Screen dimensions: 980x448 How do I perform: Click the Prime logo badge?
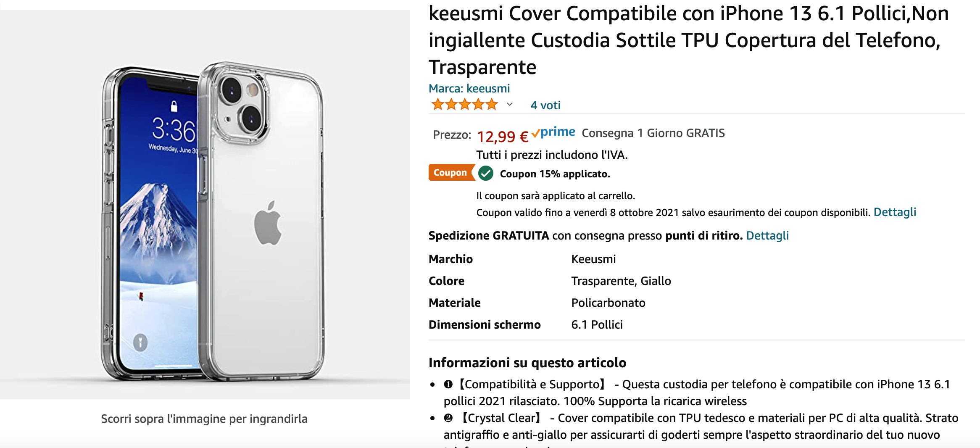point(554,133)
